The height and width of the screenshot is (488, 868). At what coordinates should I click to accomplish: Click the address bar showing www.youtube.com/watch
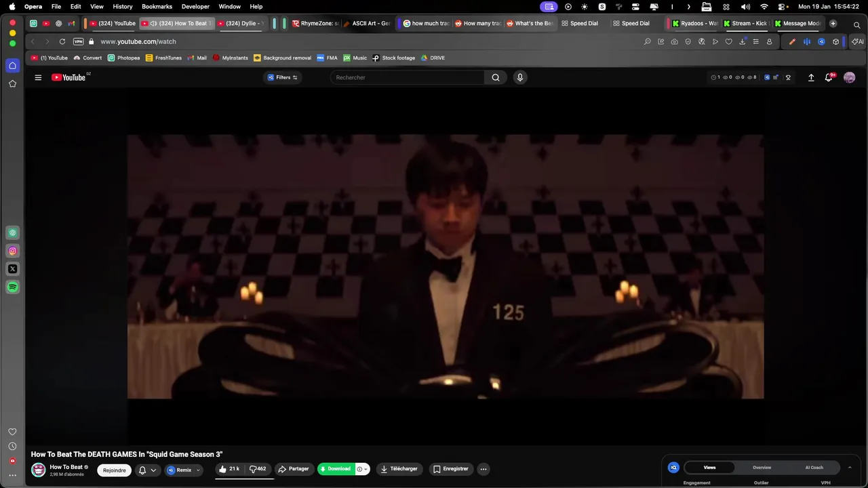tap(138, 41)
